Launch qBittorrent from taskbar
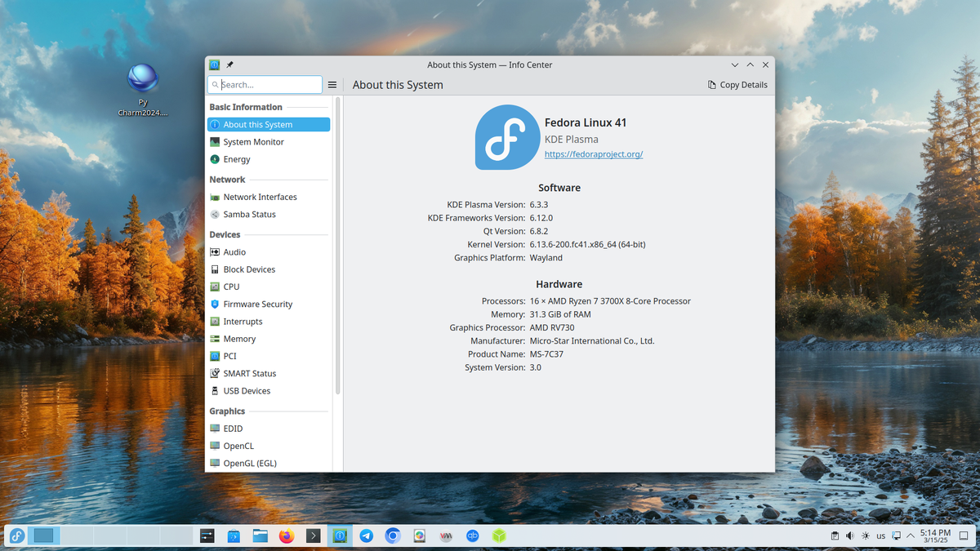This screenshot has width=980, height=551. pyautogui.click(x=472, y=536)
